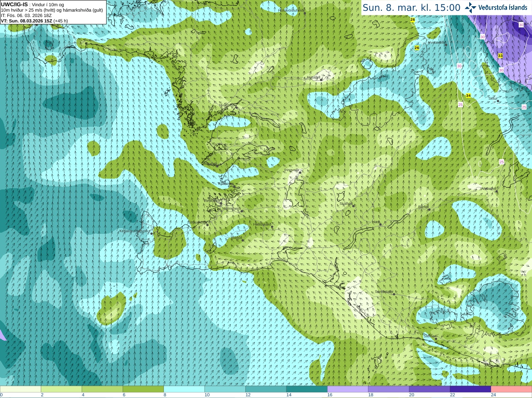This screenshot has height=398, width=532.
Task: Select the 12–14 m/s teal legend swatch
Action: click(x=266, y=389)
